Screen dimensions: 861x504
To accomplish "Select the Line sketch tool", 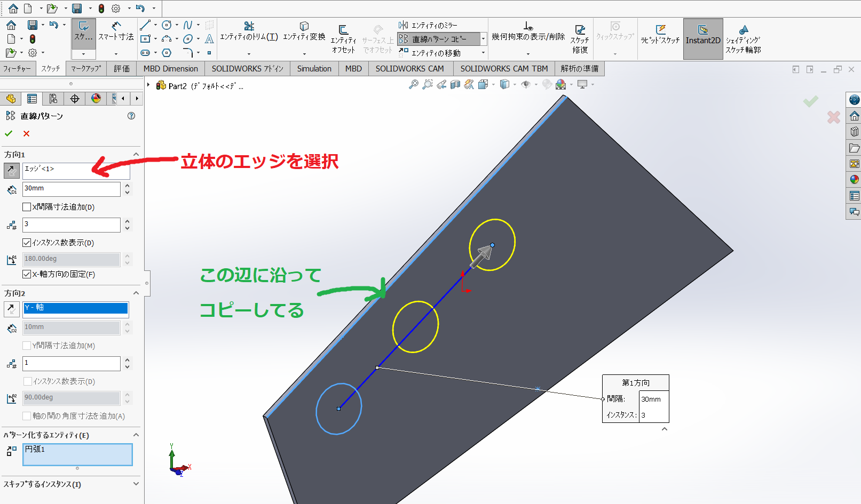I will point(145,25).
